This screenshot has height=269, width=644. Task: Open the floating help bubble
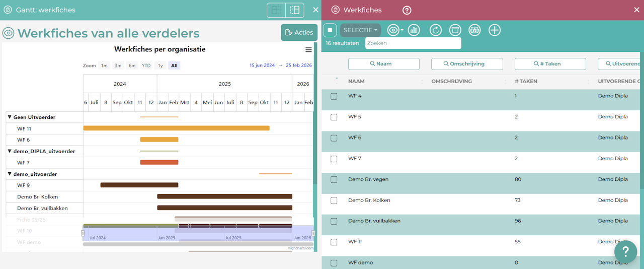pyautogui.click(x=625, y=250)
